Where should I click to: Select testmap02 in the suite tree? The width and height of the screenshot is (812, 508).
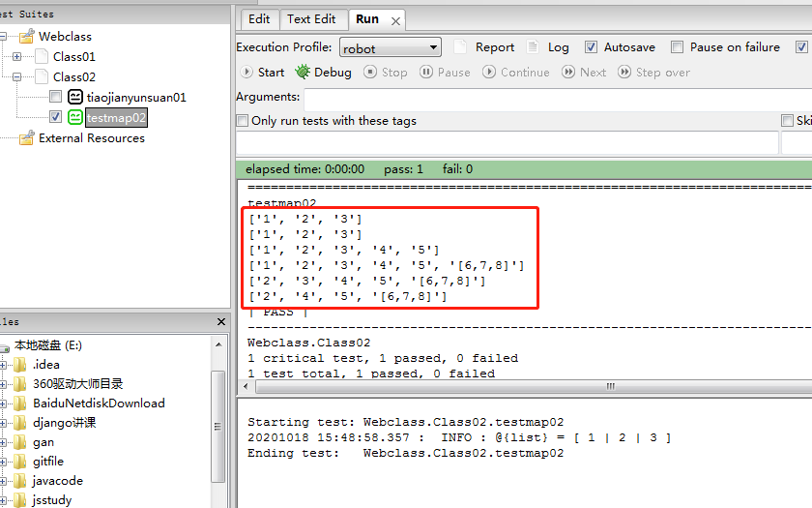116,118
